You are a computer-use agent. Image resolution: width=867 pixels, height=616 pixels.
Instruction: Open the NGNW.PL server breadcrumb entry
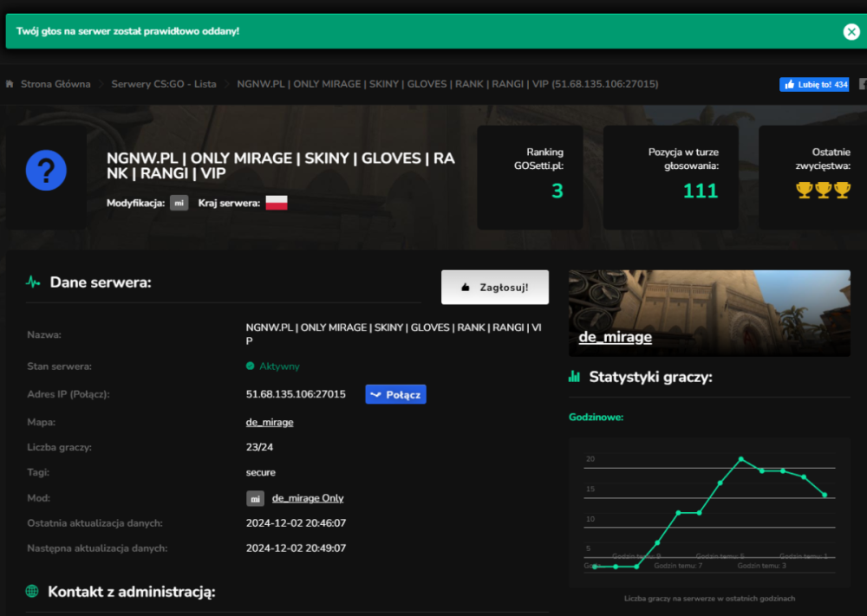coord(447,84)
